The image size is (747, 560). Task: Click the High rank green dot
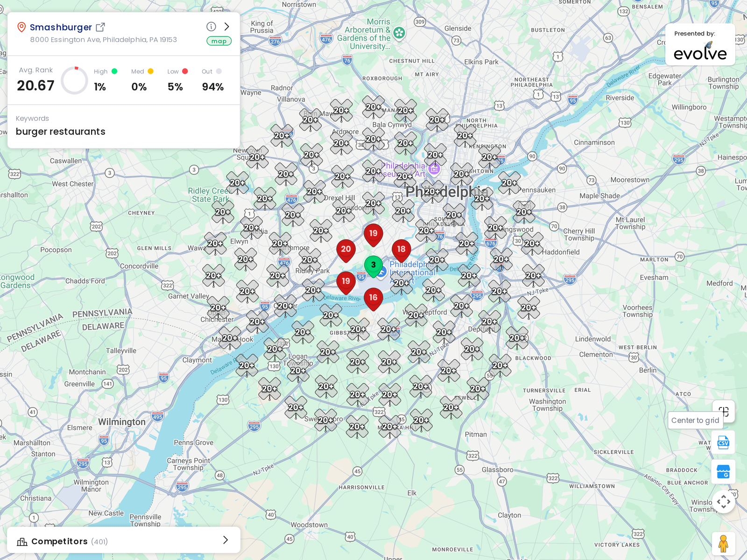(x=114, y=71)
